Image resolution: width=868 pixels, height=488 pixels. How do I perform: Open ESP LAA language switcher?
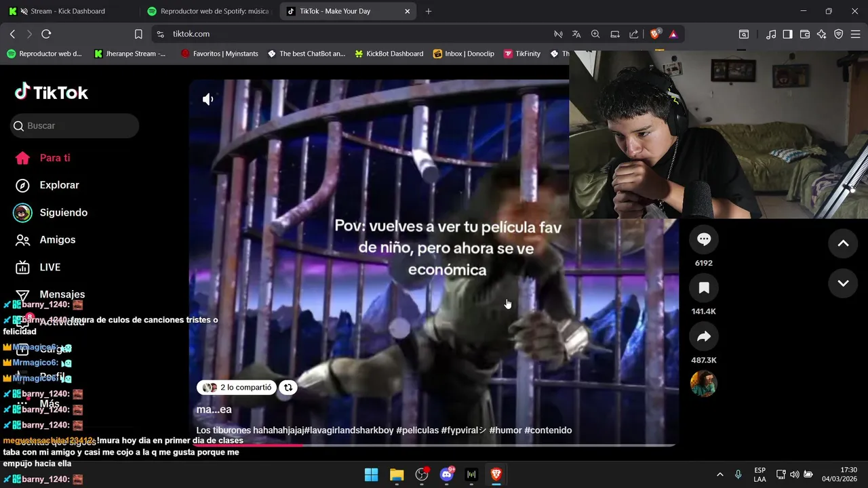(x=759, y=474)
